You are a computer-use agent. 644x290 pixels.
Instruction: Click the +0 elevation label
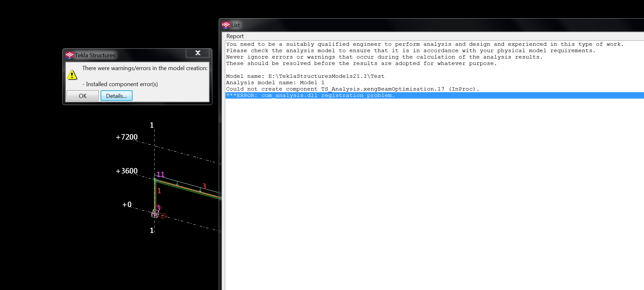point(127,205)
